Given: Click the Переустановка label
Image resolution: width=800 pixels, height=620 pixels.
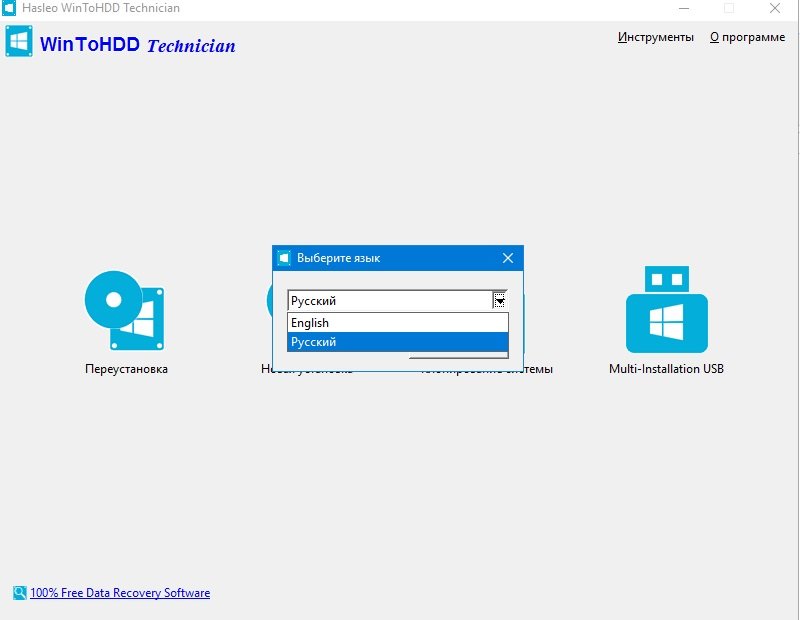Looking at the screenshot, I should point(126,368).
